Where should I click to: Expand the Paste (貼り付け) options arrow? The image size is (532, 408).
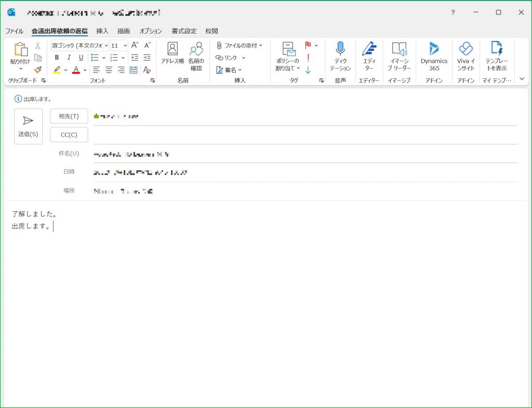pos(20,69)
